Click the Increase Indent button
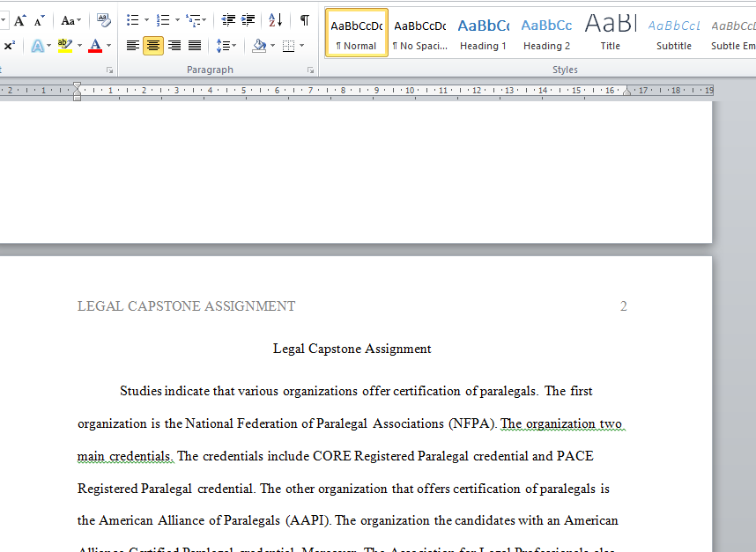Image resolution: width=756 pixels, height=552 pixels. tap(248, 20)
